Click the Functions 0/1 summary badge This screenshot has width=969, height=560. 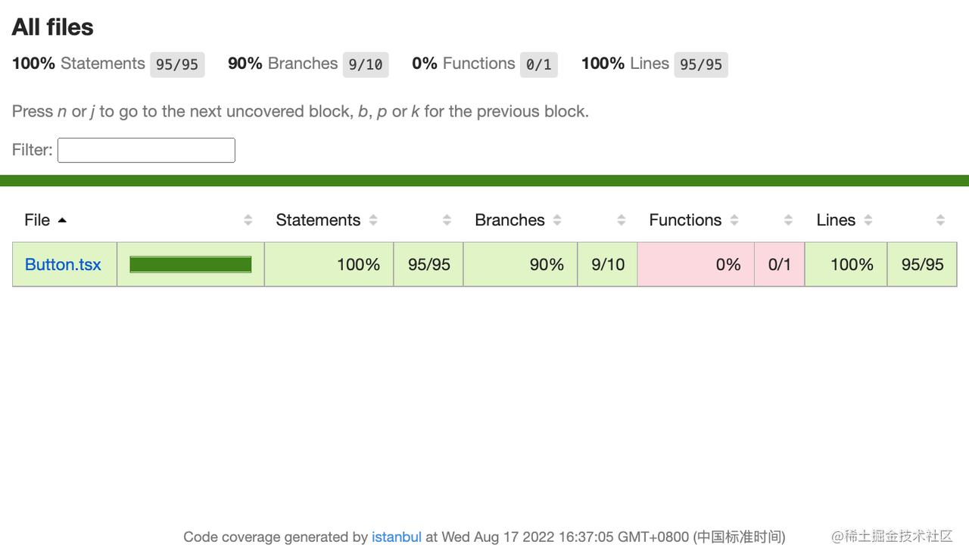(538, 64)
